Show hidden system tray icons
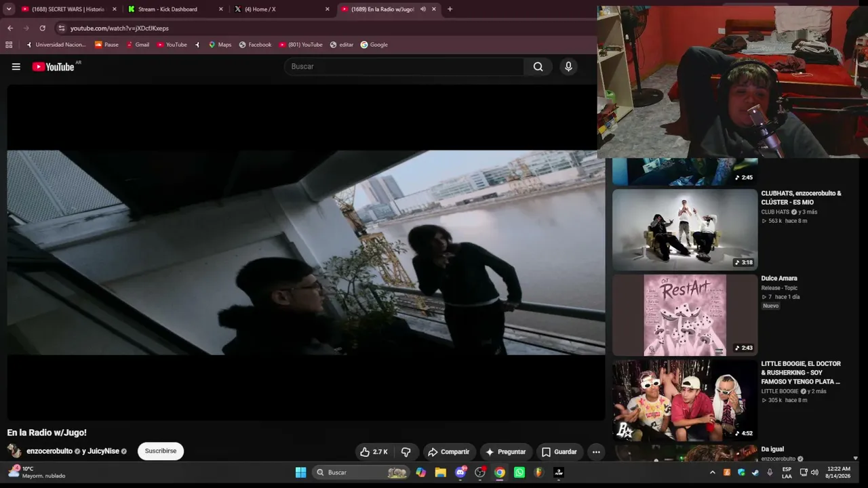The height and width of the screenshot is (488, 868). 712,472
